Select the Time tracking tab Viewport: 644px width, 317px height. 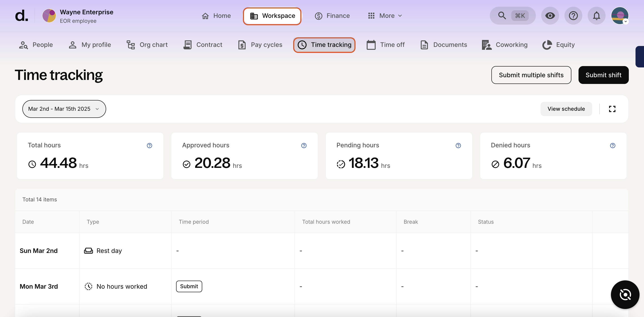pos(324,45)
